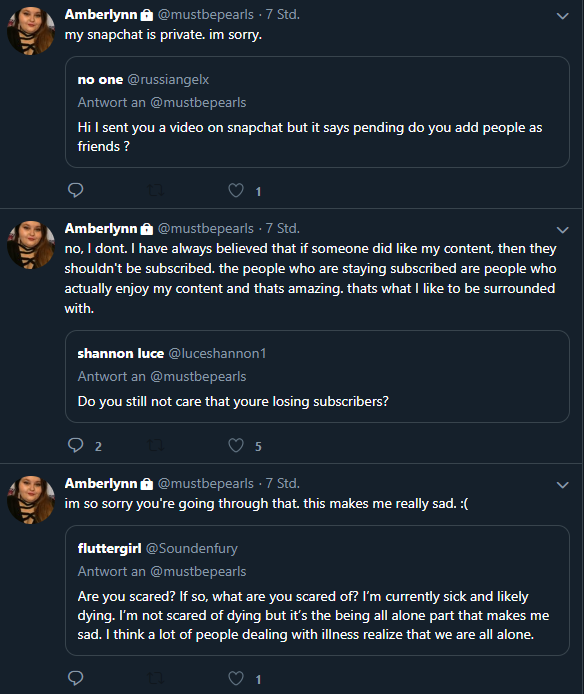Screen dimensions: 584x694
Task: Retweet the tweet about enjoying content
Action: [155, 445]
